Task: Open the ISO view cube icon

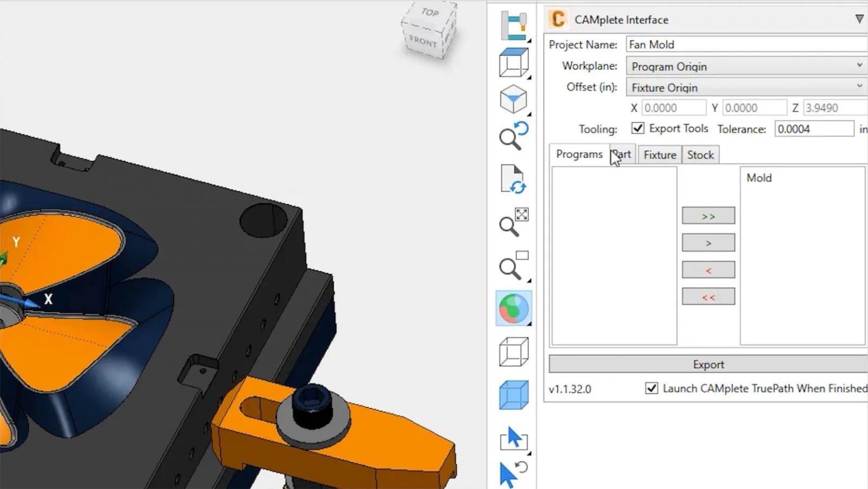Action: (x=513, y=100)
